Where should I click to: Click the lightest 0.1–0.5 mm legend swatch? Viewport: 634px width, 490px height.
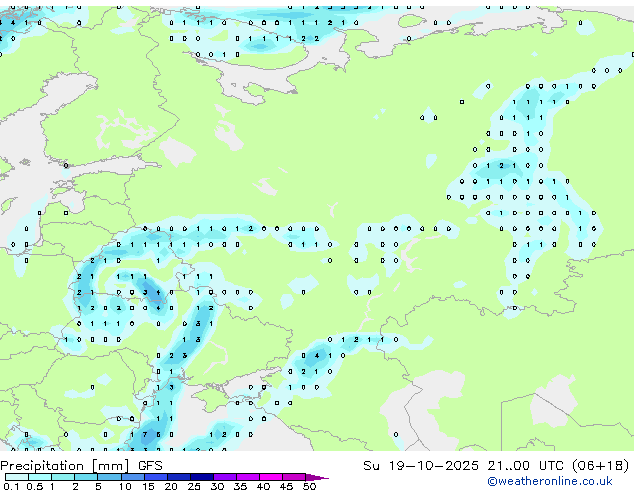(17, 477)
